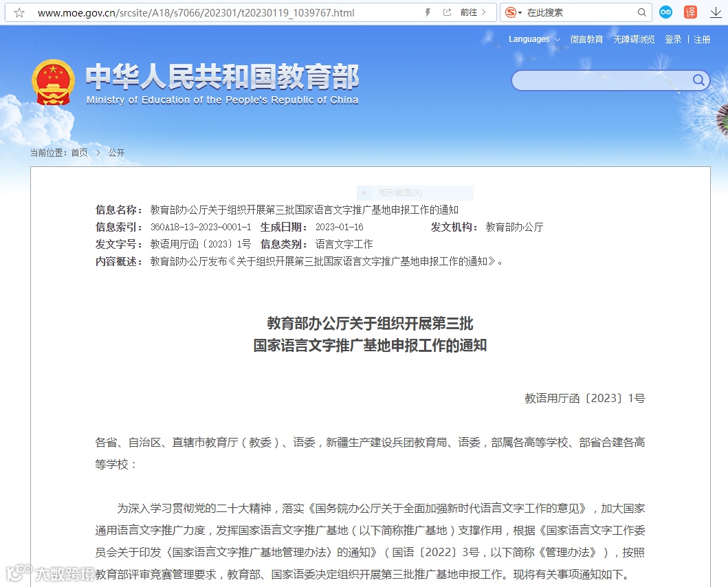Click the date value 2023-01-16
Screen dimensions: 728x587
(x=340, y=227)
